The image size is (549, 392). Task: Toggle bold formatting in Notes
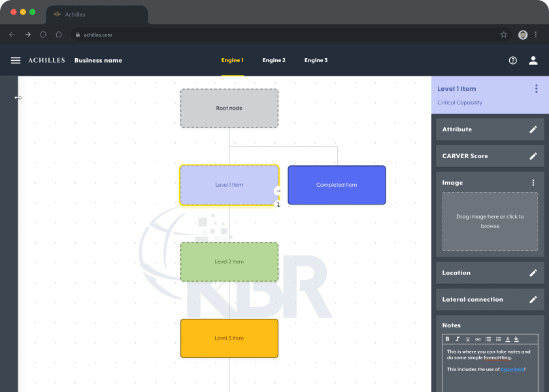coord(448,339)
